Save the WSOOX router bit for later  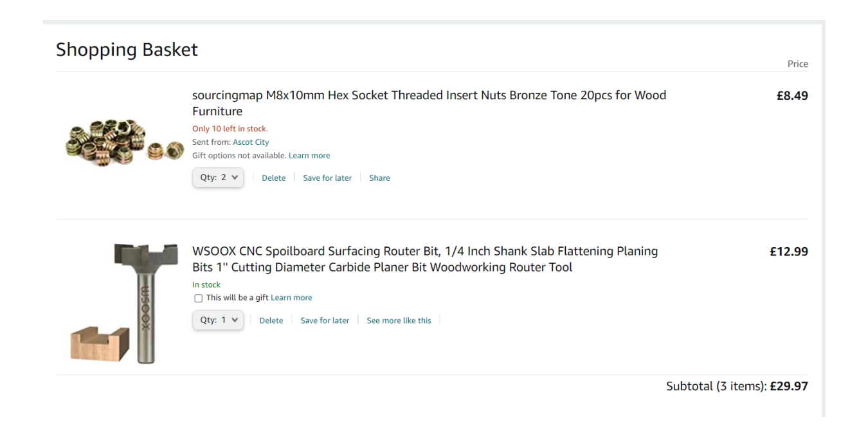coord(325,321)
